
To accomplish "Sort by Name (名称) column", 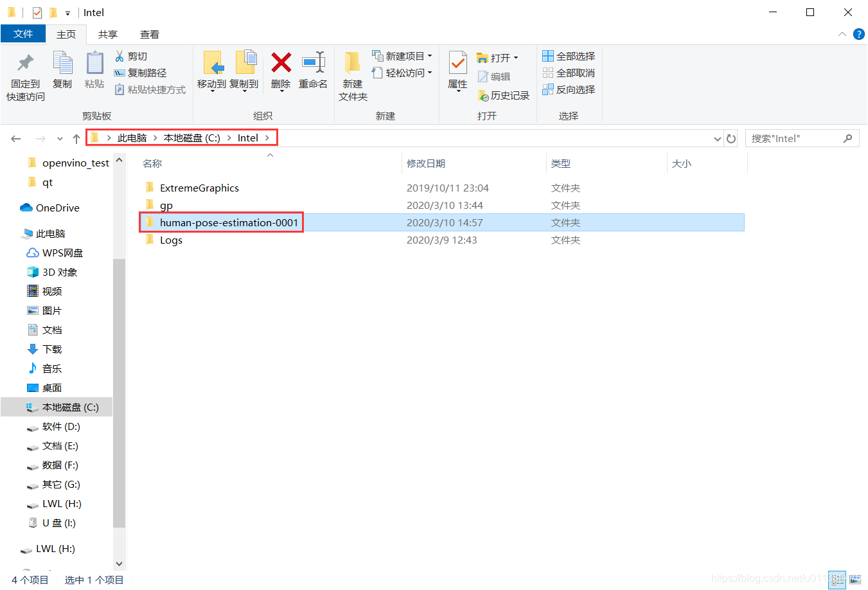I will click(152, 164).
